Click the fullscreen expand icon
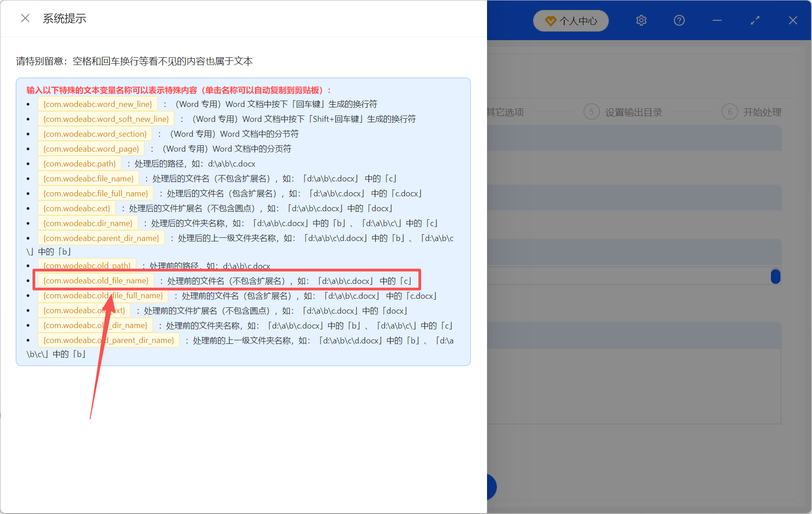Screen dimensions: 812x514 755,20
